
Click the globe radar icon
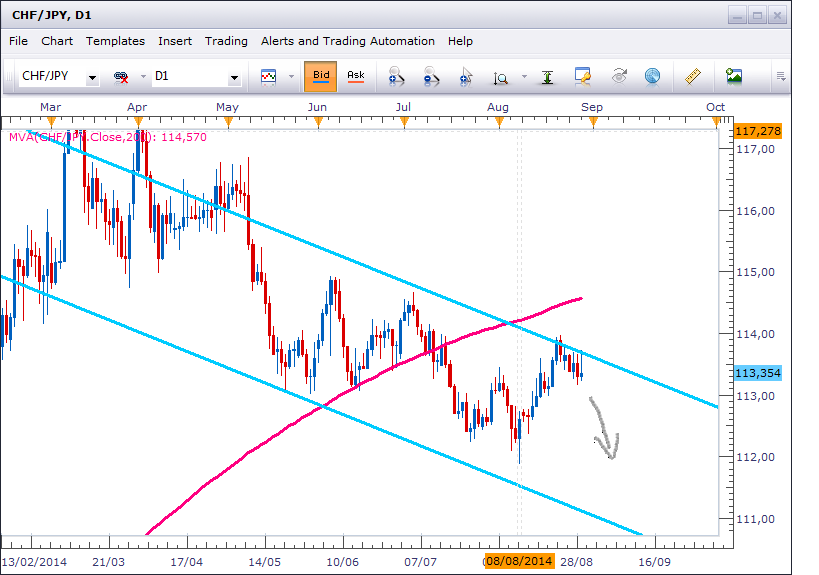(x=652, y=76)
